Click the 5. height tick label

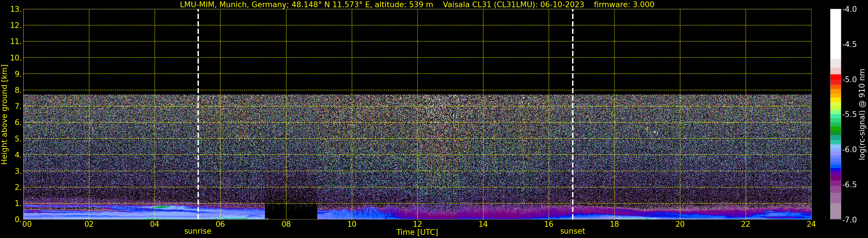click(x=18, y=139)
